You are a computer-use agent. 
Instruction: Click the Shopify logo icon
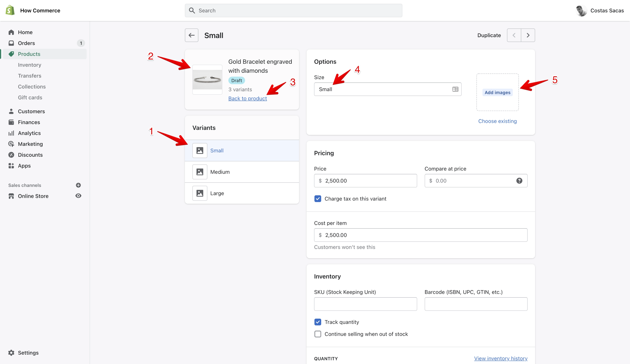(10, 10)
